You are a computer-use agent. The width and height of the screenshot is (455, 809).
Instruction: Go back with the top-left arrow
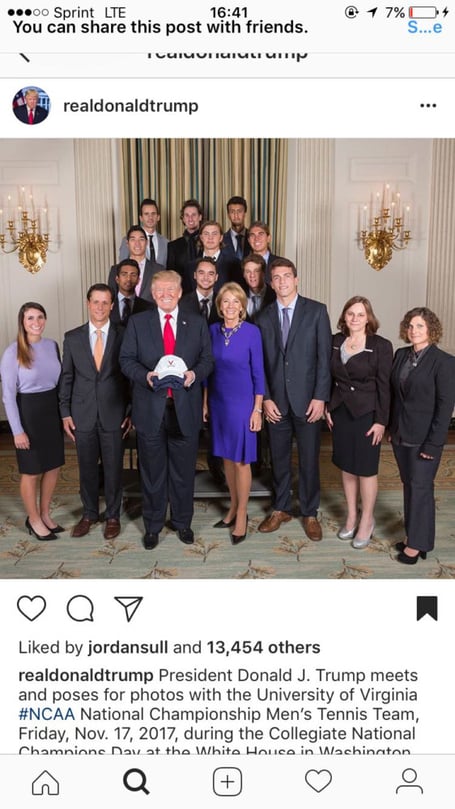[24, 57]
